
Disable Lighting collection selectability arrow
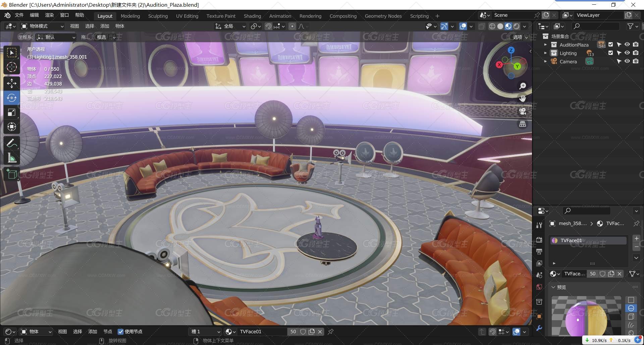[x=619, y=53]
